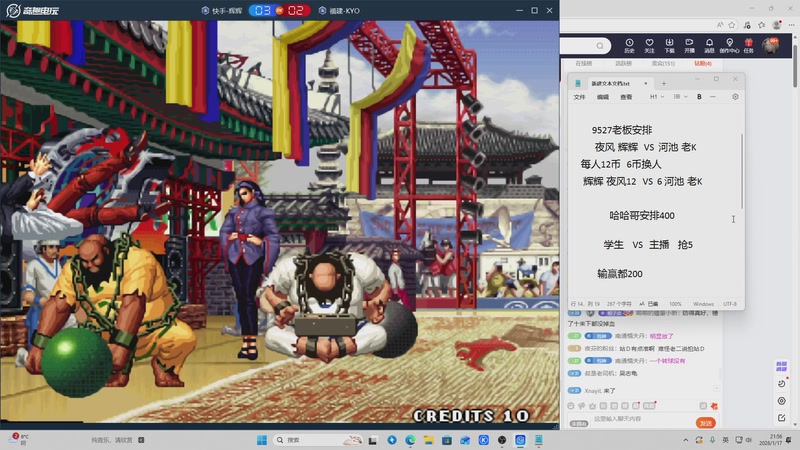
Task: Open File Explorer from the taskbar
Action: pyautogui.click(x=429, y=440)
